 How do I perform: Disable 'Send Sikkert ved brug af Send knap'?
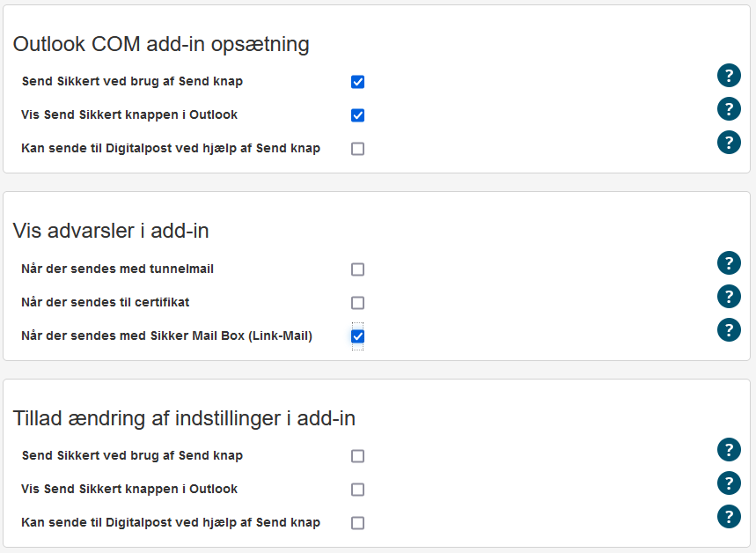pos(357,81)
